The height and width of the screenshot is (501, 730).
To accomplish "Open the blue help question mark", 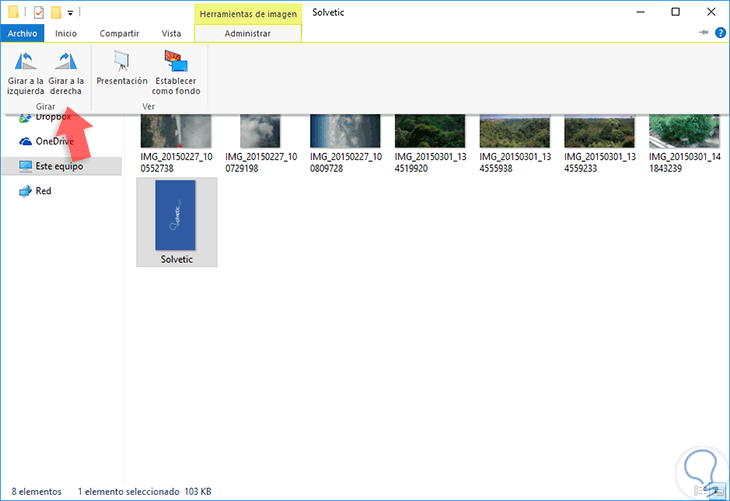I will click(720, 33).
